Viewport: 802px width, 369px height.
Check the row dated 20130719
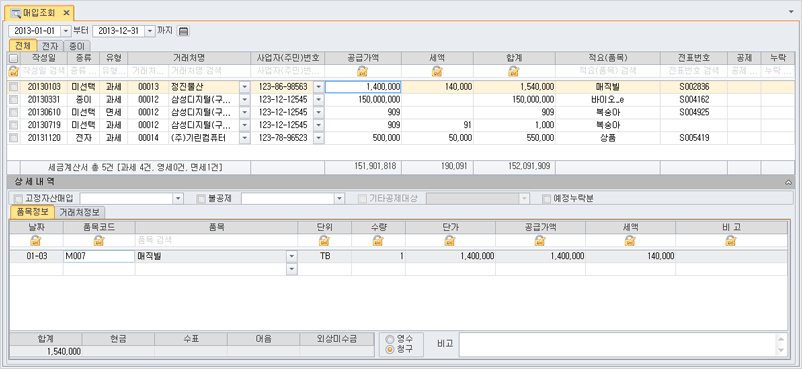(x=14, y=125)
